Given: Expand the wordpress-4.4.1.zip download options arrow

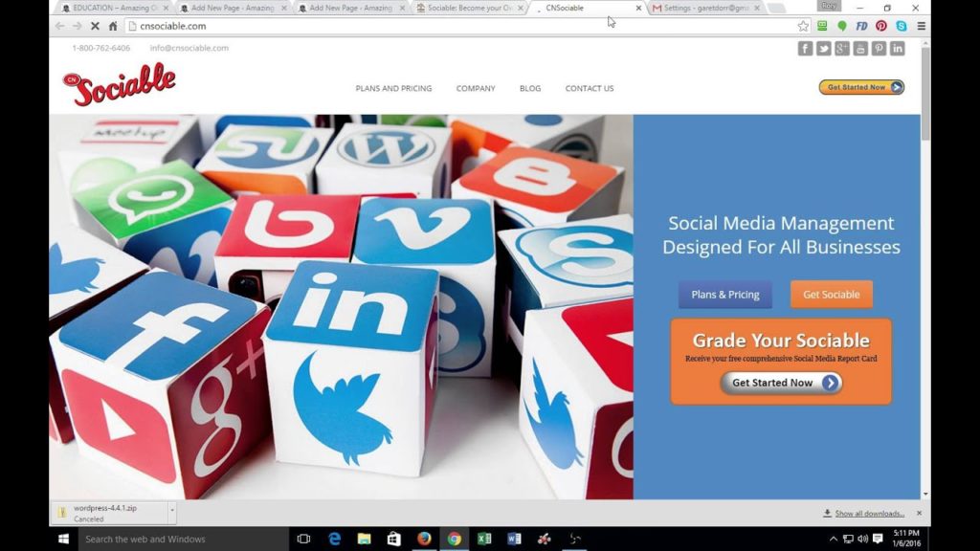Looking at the screenshot, I should click(x=172, y=511).
